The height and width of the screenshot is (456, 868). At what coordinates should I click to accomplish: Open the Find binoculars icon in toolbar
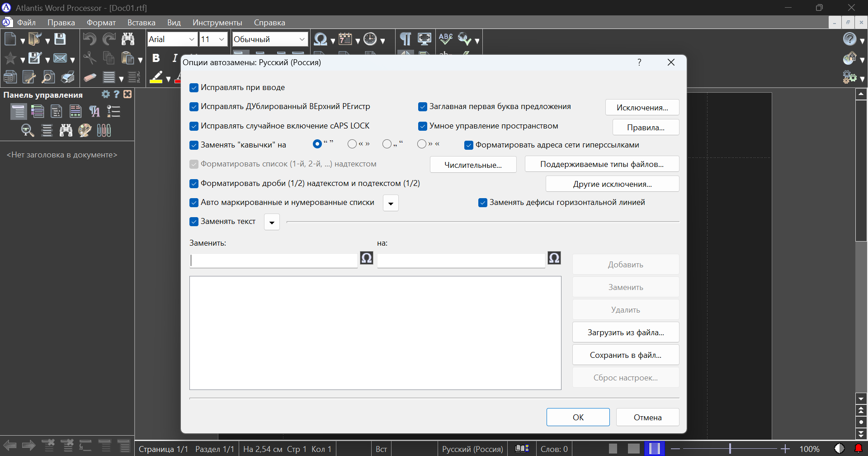click(x=128, y=39)
